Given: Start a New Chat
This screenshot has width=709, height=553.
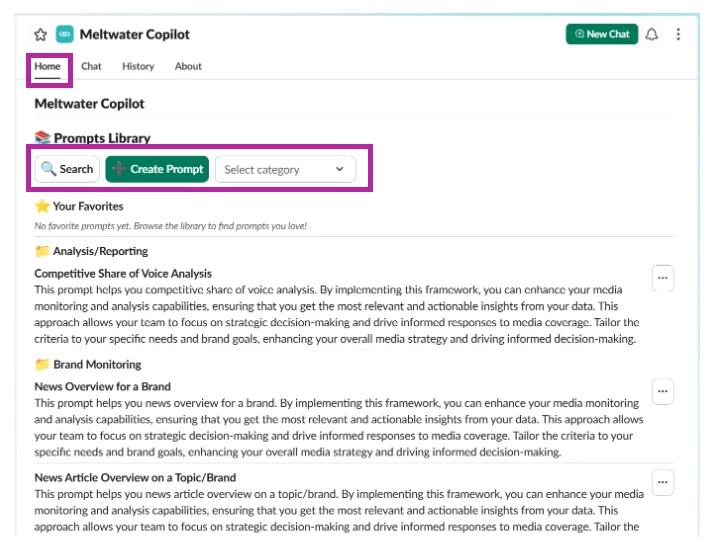Looking at the screenshot, I should (601, 34).
